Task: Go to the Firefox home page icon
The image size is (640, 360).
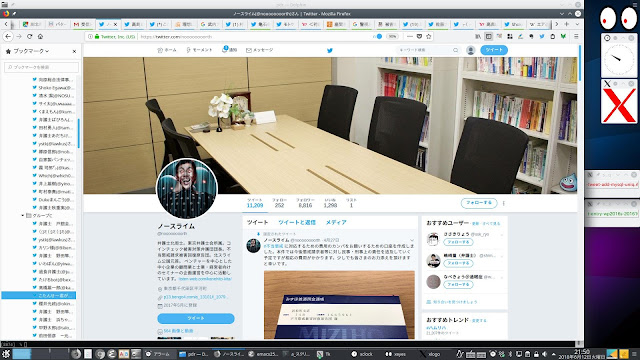Action: [40, 36]
